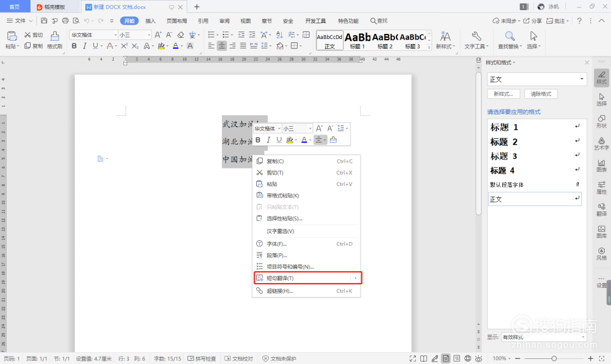Open the 图表 sidebar tool
Viewport: 611px width, 364px height.
tap(601, 166)
